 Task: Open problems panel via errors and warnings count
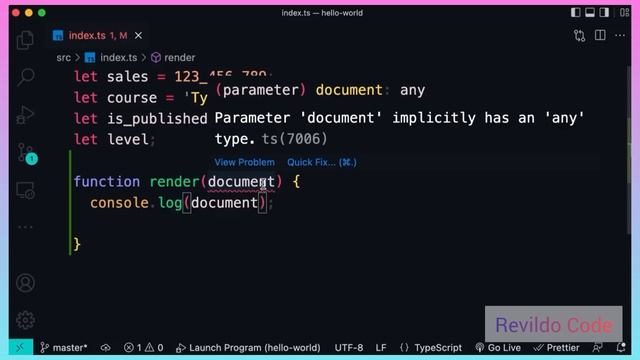point(144,347)
